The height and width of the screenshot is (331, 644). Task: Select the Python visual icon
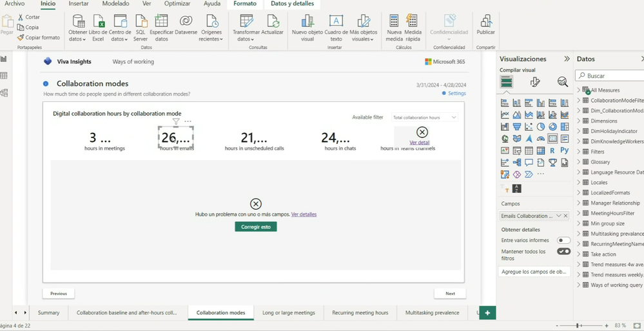(565, 150)
